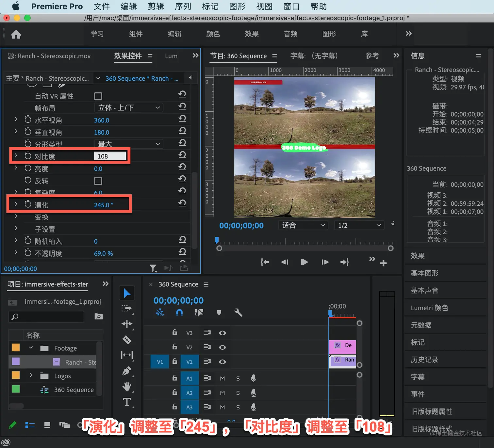Screen dimensions: 494x448
Task: Click the orange Footage label swatch
Action: tap(16, 347)
